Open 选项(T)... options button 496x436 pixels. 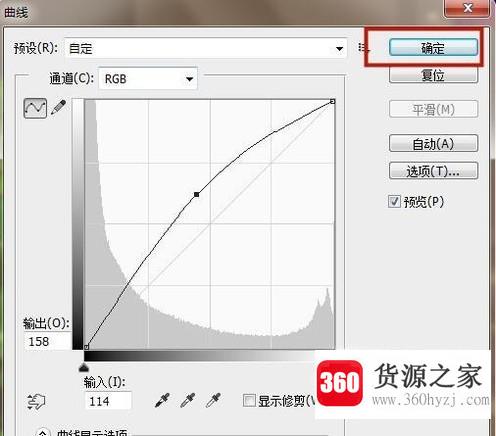pos(433,171)
